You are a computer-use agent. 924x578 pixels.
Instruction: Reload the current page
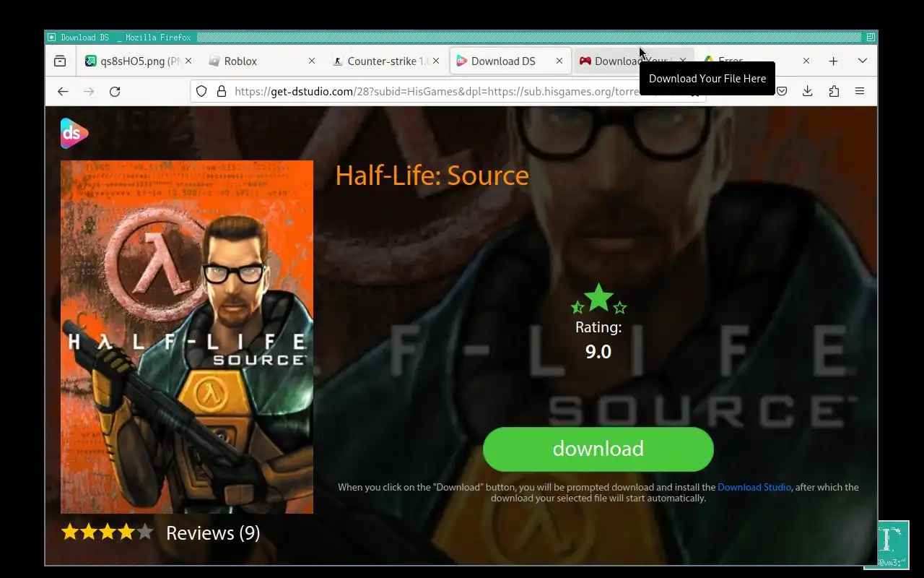pyautogui.click(x=115, y=91)
